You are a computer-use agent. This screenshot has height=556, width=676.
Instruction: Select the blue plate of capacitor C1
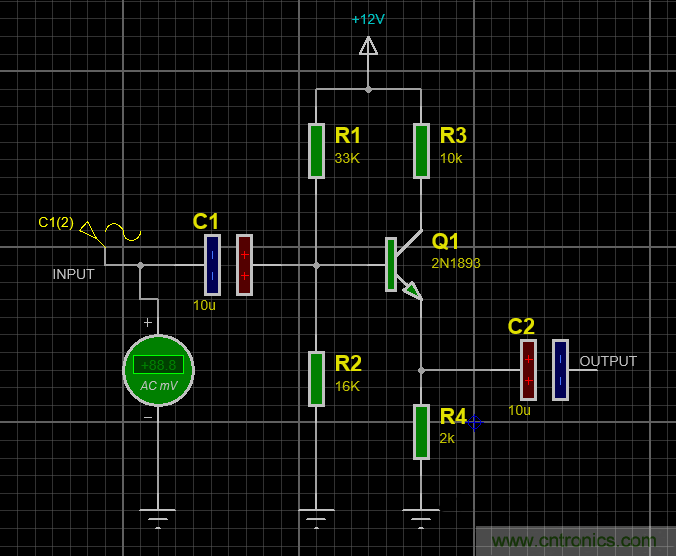[212, 265]
